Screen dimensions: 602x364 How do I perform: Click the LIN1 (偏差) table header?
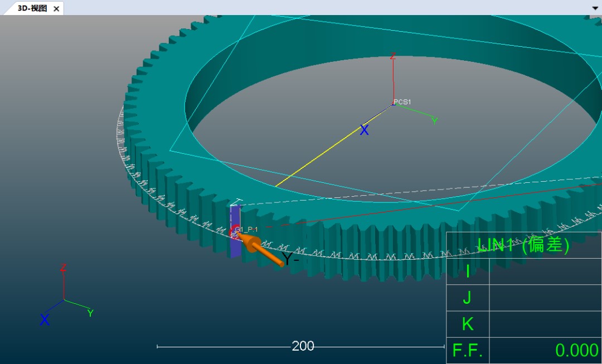click(x=523, y=245)
